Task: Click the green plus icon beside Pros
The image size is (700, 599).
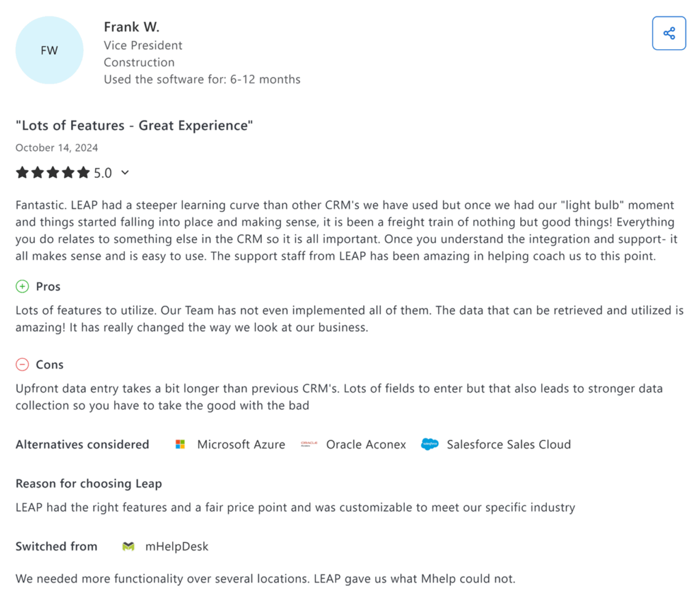Action: 23,286
